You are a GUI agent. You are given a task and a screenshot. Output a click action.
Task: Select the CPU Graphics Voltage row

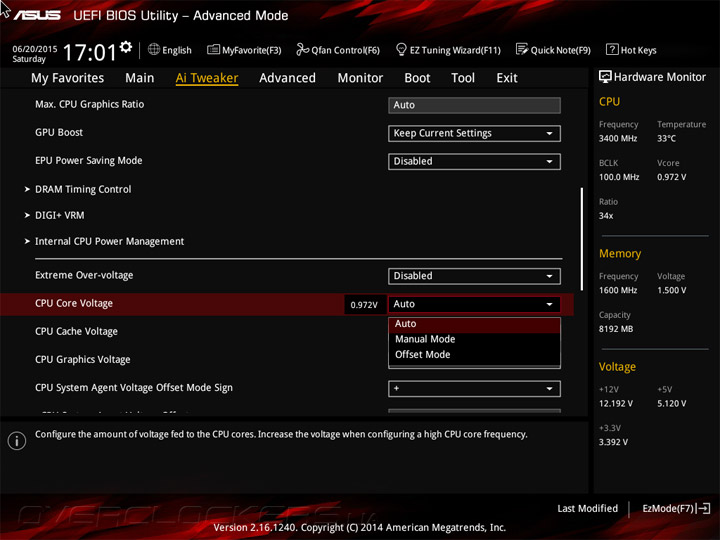(x=83, y=360)
